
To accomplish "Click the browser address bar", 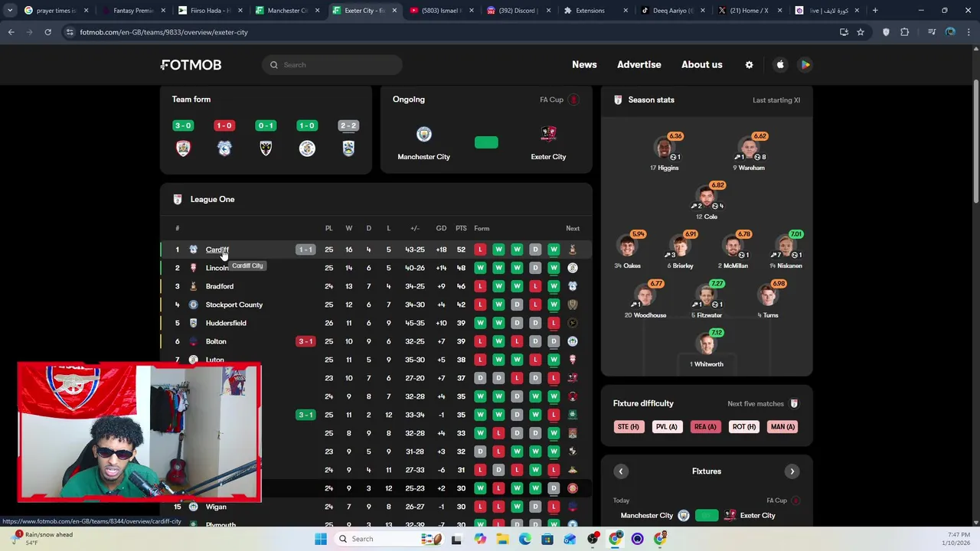I will pyautogui.click(x=452, y=32).
